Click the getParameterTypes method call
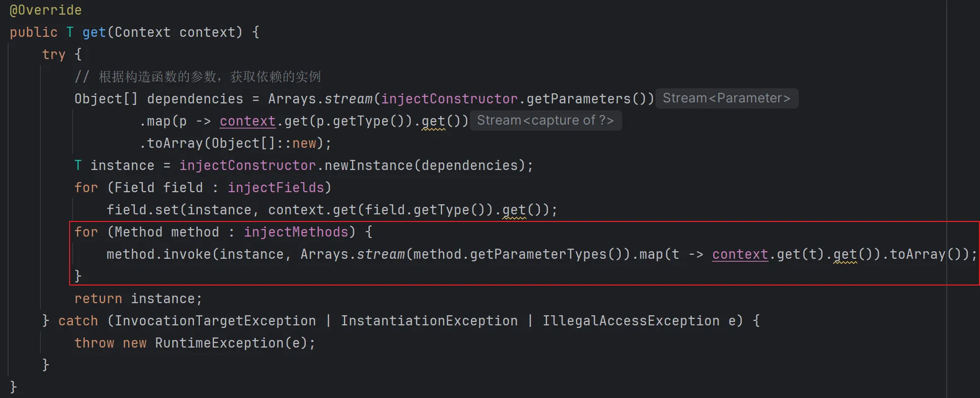 [x=538, y=254]
